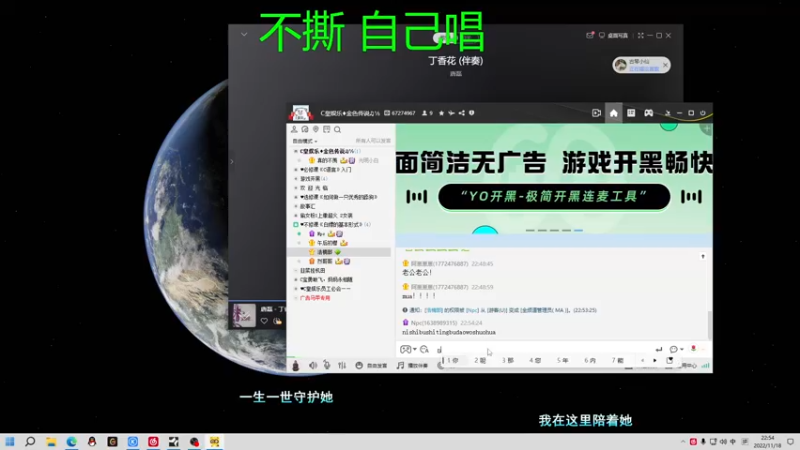
Task: Click the mini-mode icon in music player title bar
Action: pyautogui.click(x=640, y=36)
